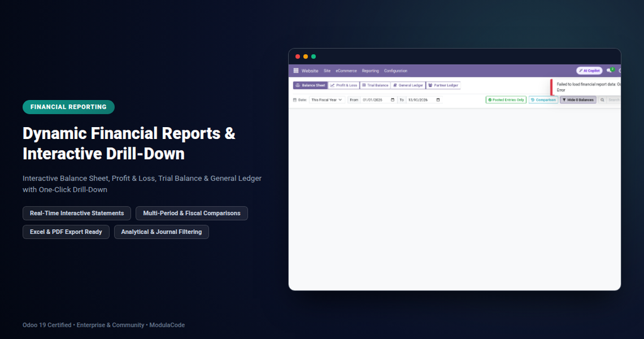This screenshot has width=644, height=339.
Task: Click Analytical & Journal Filtering tag
Action: [x=162, y=231]
